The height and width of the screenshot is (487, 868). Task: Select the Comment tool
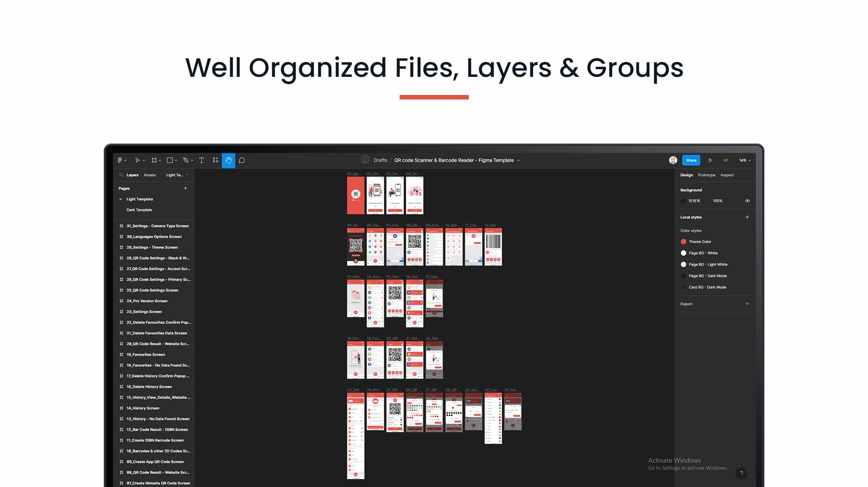pos(242,160)
